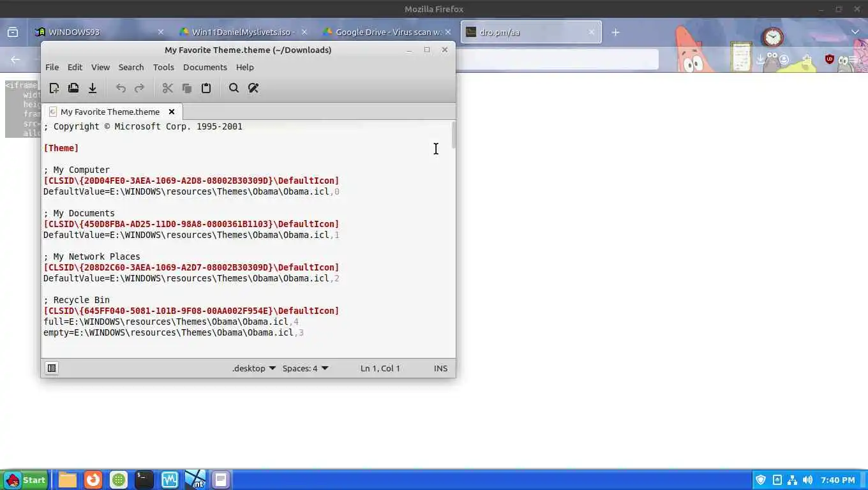The height and width of the screenshot is (490, 868).
Task: Open a new Firefox tab with plus button
Action: [x=615, y=32]
